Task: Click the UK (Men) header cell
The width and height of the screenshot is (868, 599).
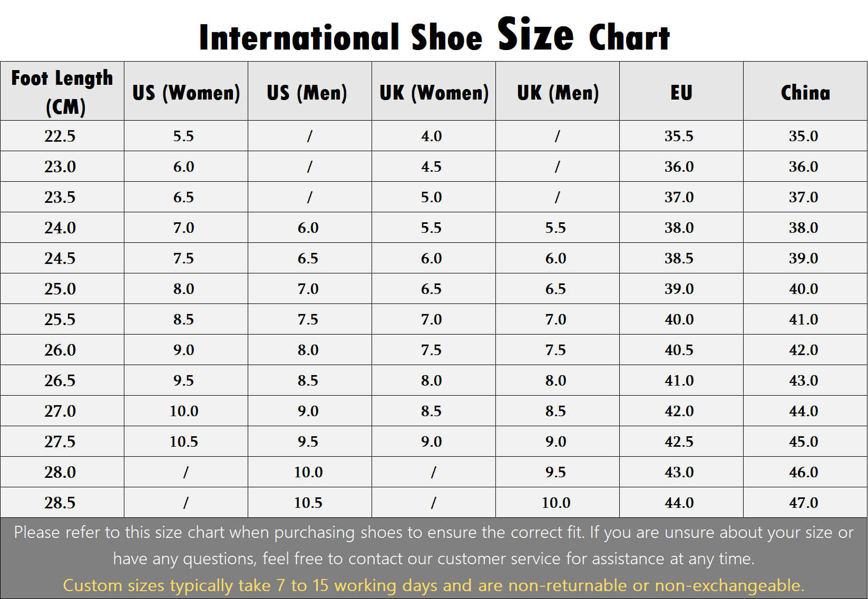Action: [x=558, y=91]
